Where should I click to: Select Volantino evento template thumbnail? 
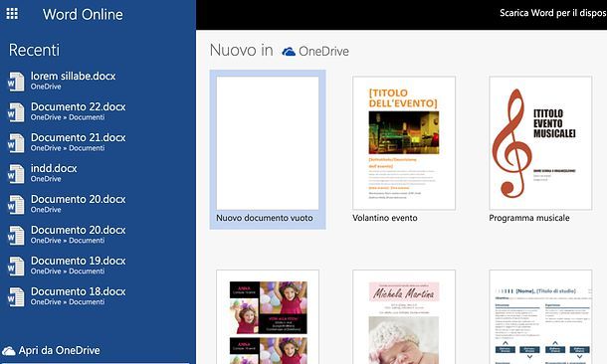click(404, 143)
